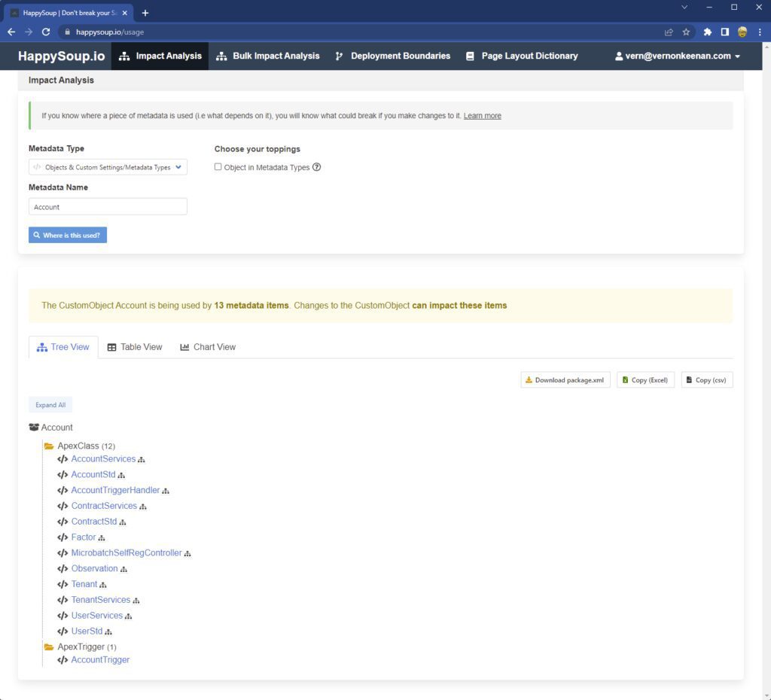Image resolution: width=771 pixels, height=700 pixels.
Task: Reload the page
Action: pos(46,32)
